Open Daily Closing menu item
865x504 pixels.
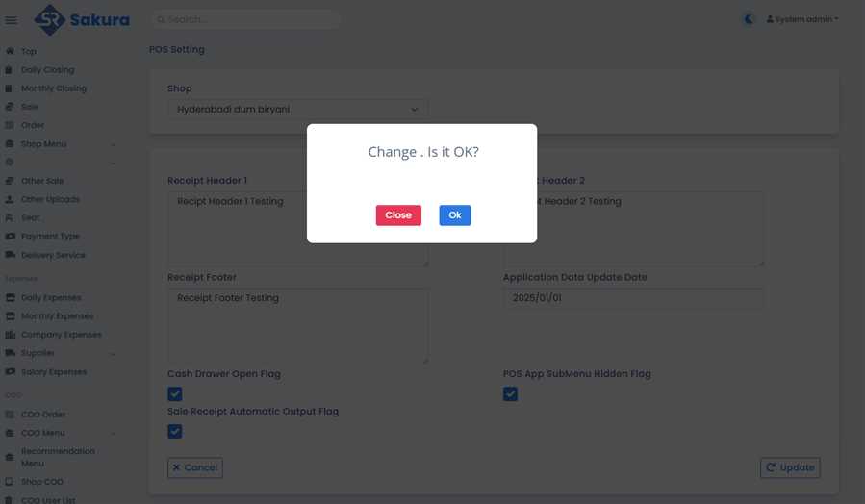pos(47,70)
